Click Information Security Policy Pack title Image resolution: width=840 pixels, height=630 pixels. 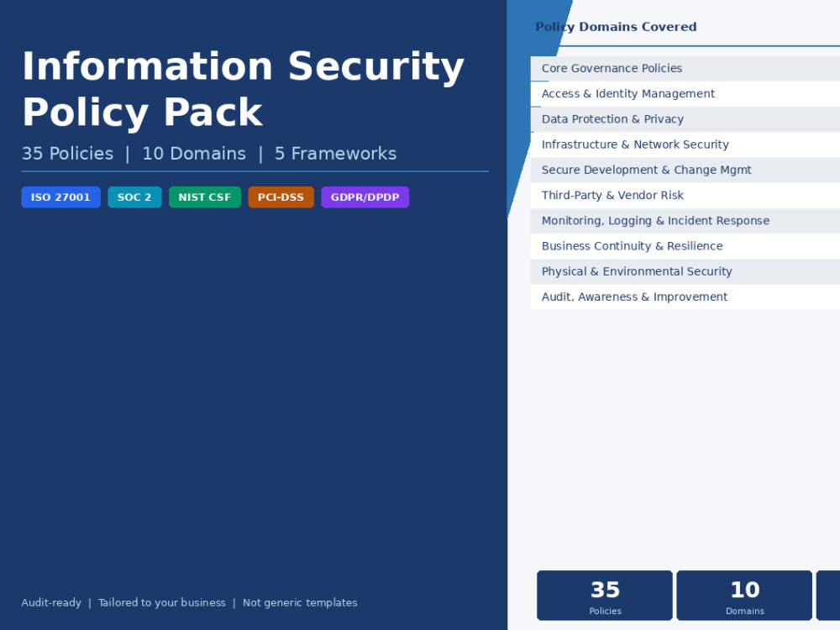[x=244, y=89]
